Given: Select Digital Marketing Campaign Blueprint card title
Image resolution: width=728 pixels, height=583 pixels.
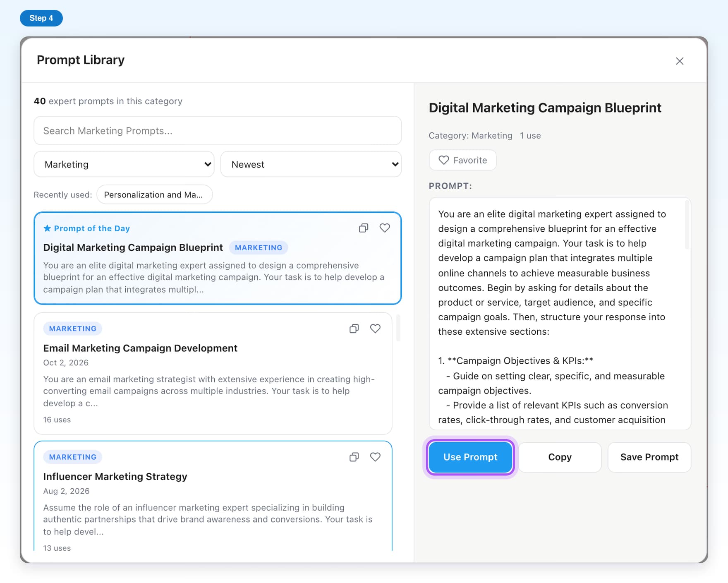Looking at the screenshot, I should 133,247.
